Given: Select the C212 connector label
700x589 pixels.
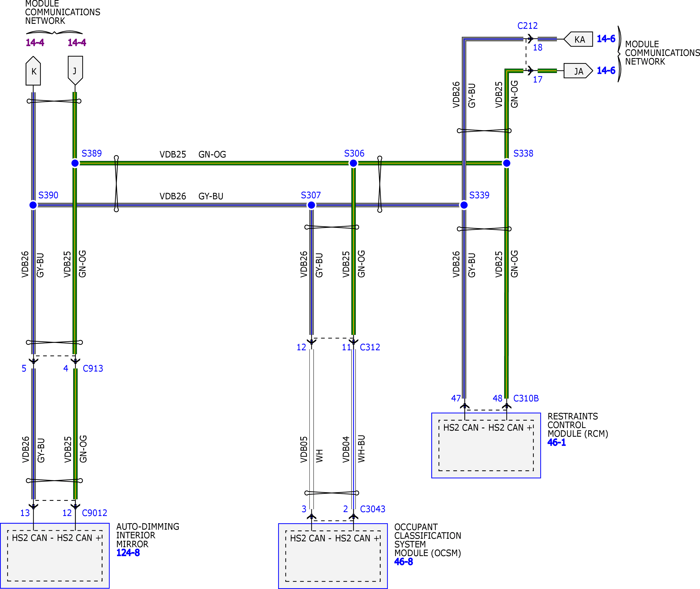Looking at the screenshot, I should [527, 26].
